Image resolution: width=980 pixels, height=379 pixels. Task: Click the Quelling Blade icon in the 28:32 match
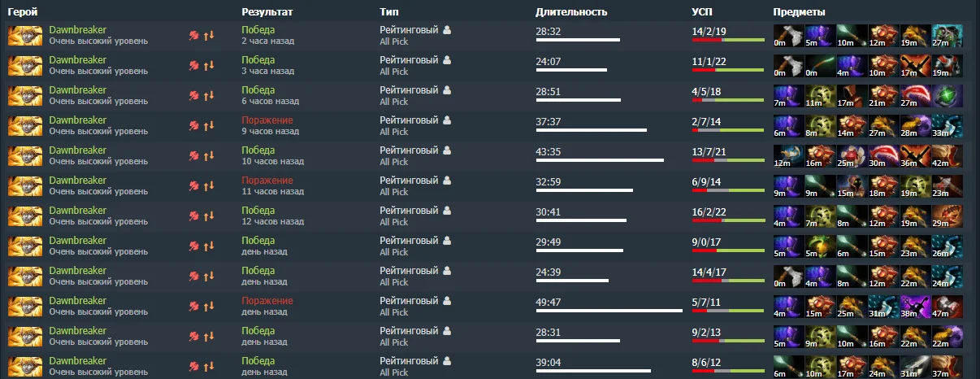[x=788, y=36]
